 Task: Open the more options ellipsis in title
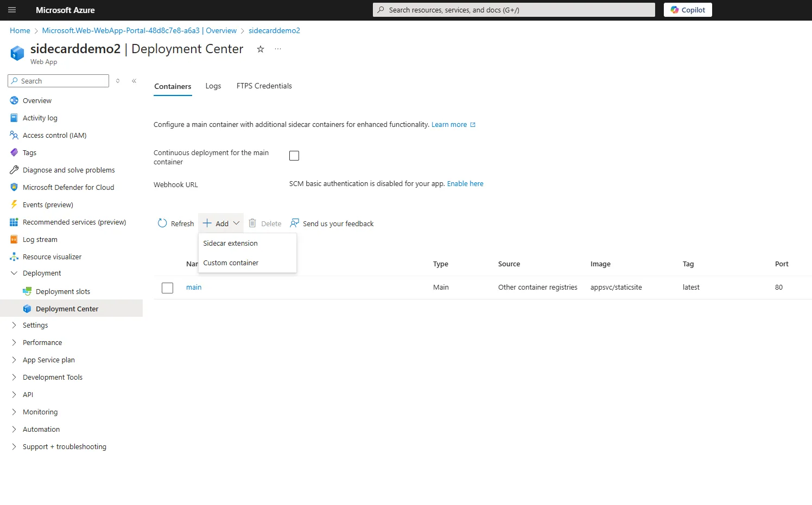coord(278,49)
